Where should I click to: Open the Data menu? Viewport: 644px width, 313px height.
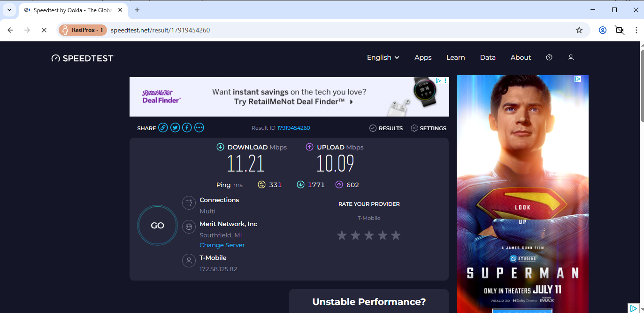pyautogui.click(x=488, y=57)
